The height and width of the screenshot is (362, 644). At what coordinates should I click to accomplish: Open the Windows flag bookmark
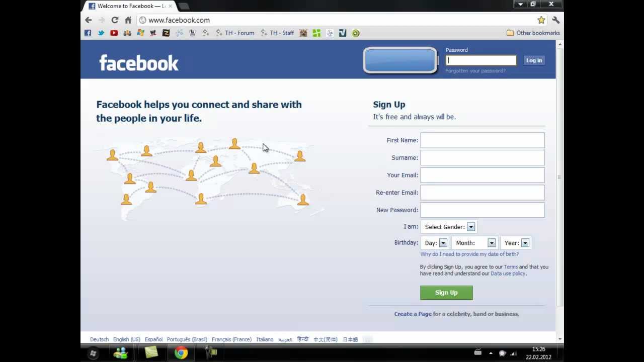coord(140,33)
